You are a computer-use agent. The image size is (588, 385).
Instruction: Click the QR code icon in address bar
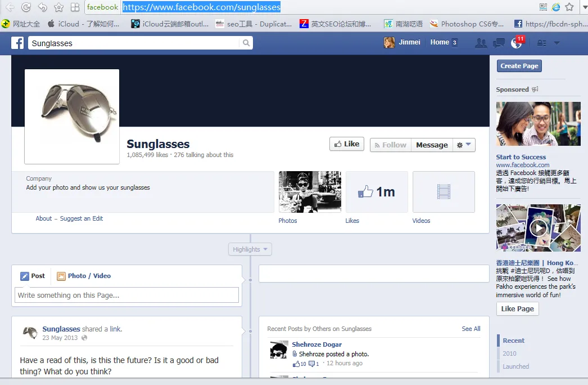point(543,7)
